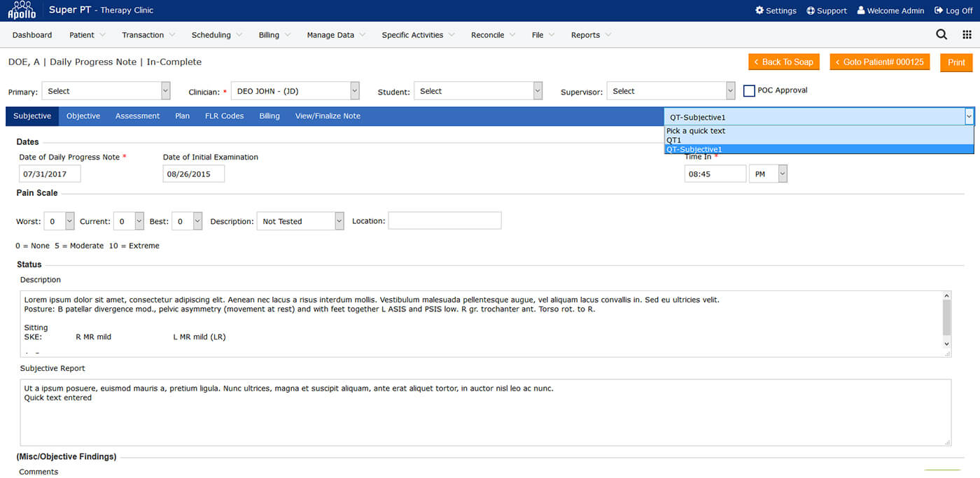Image resolution: width=980 pixels, height=478 pixels.
Task: Click the Back To Soap button
Action: (783, 62)
